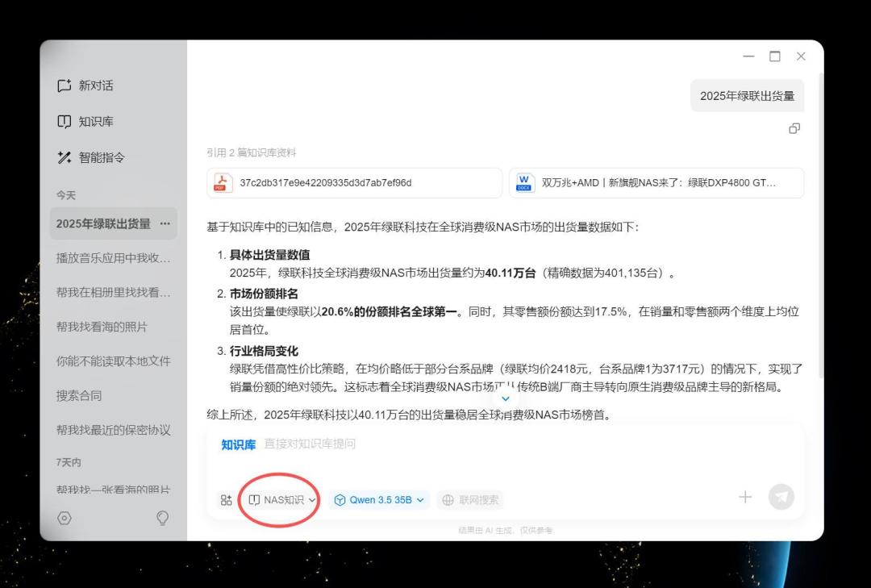Open the 帮我找最近的保密协议 conversation

[x=114, y=430]
